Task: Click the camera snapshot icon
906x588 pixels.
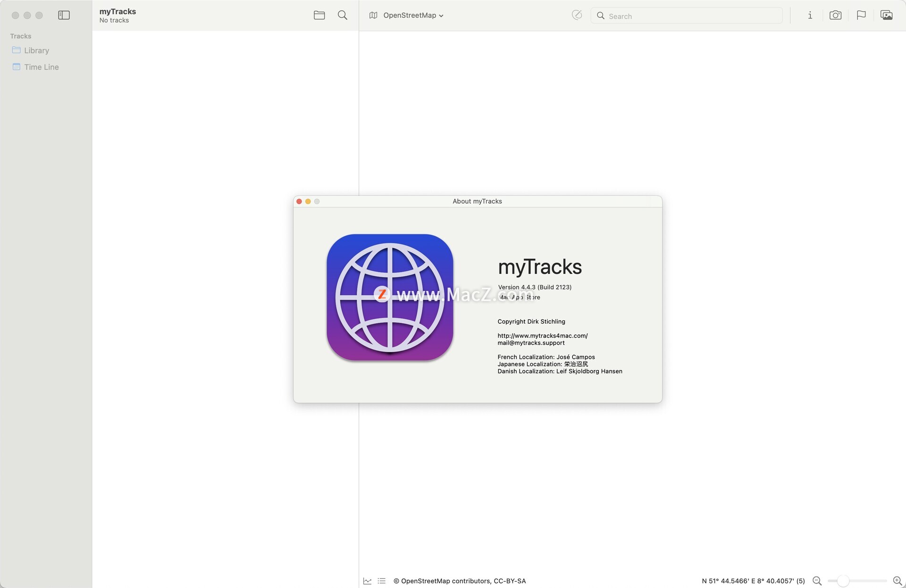Action: (835, 15)
